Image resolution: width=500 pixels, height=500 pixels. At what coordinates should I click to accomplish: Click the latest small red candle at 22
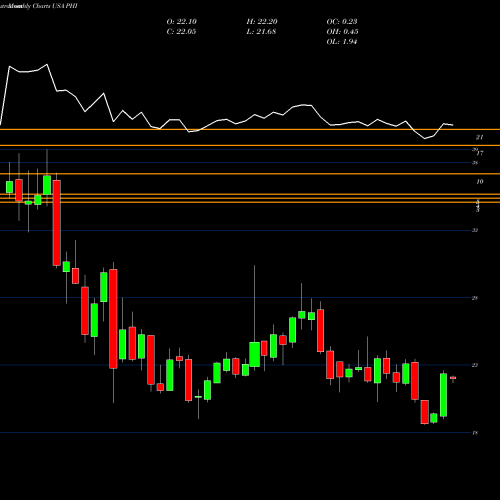(453, 378)
